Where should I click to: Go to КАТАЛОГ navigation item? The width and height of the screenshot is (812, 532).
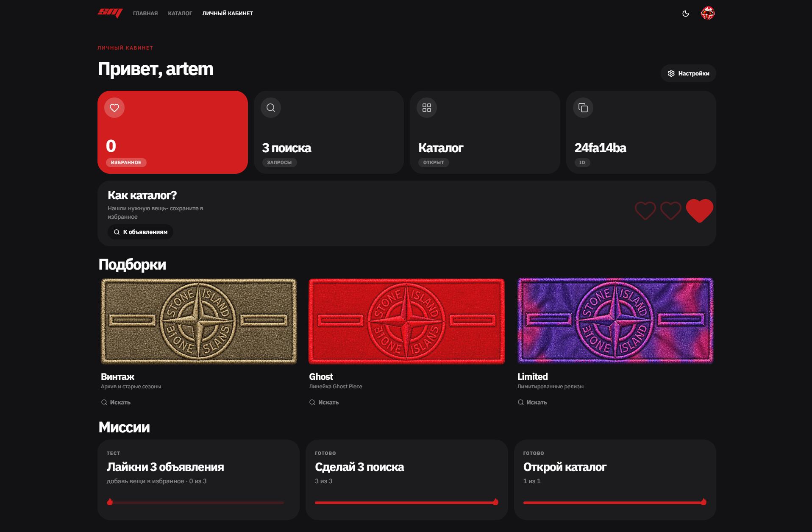click(x=180, y=14)
